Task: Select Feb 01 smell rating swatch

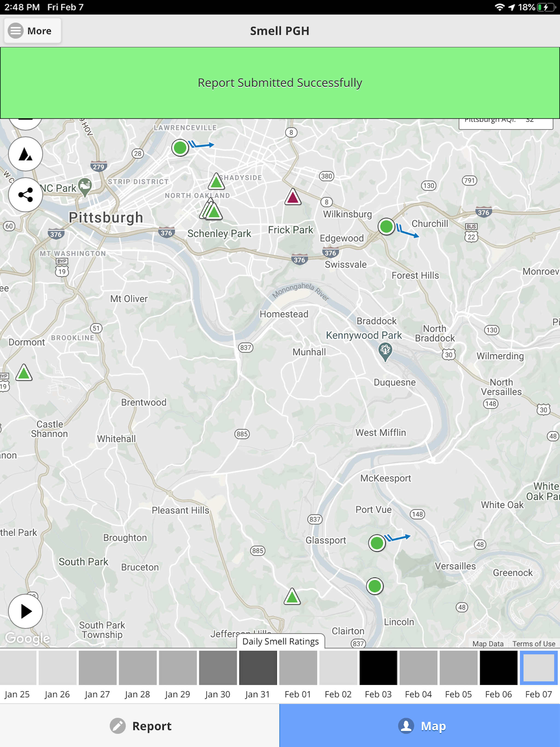Action: coord(298,668)
